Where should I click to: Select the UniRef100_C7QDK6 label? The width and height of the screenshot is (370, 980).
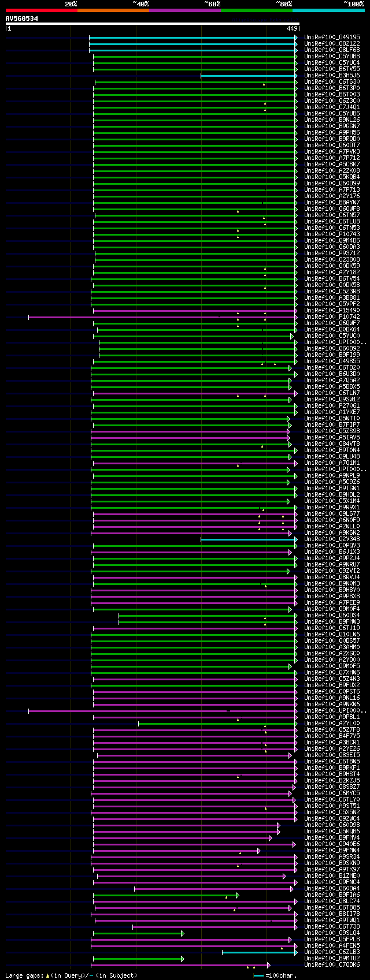click(332, 964)
